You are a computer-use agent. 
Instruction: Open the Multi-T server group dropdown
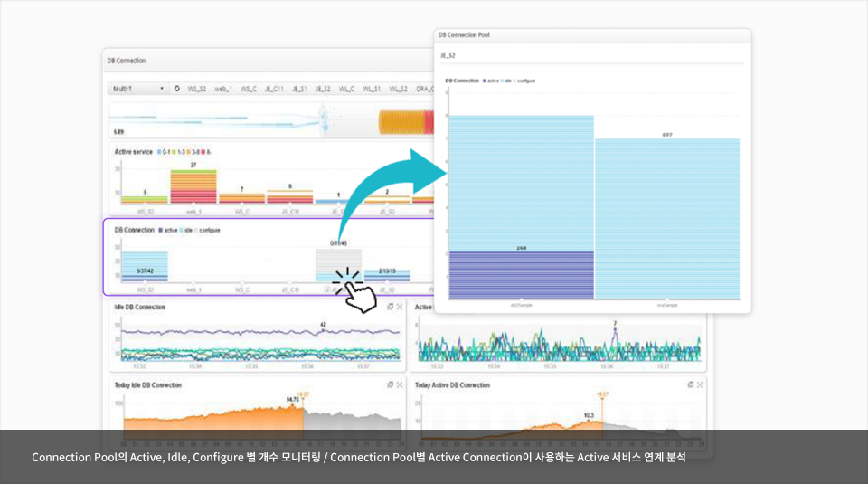137,89
